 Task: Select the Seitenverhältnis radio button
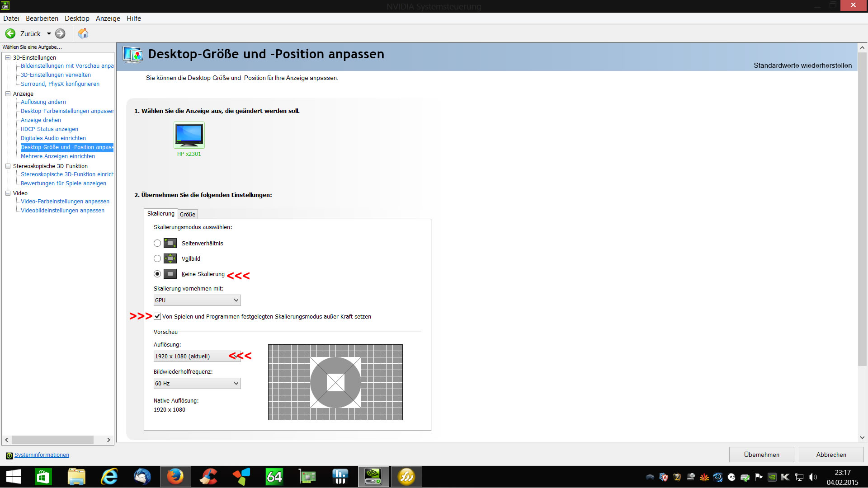(x=157, y=243)
